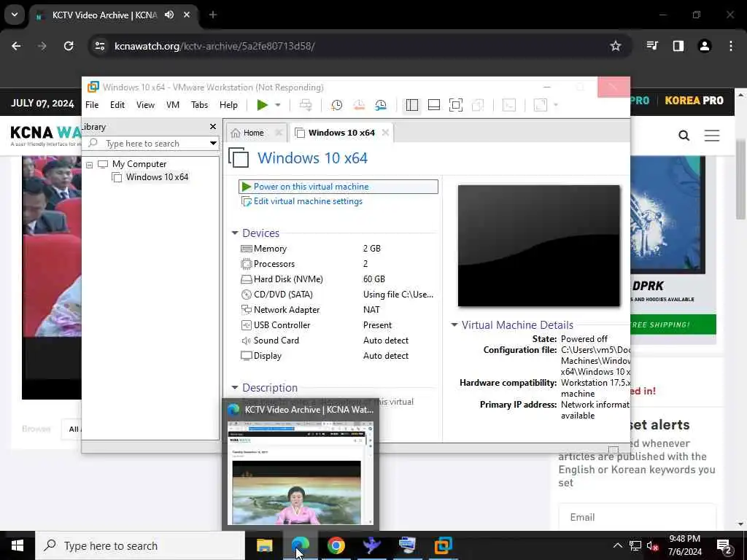Open Chrome three-dot menu
The width and height of the screenshot is (747, 560).
click(x=731, y=46)
